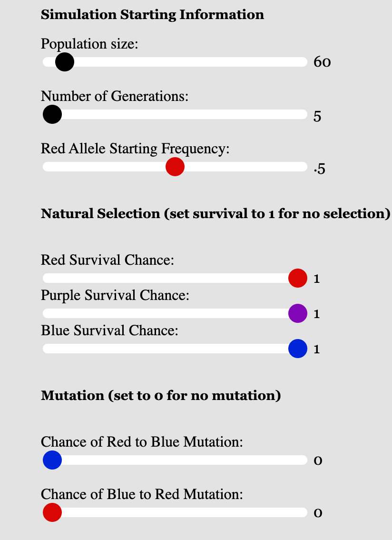Click the Mutation section heading
Viewport: 392px width, 540px height.
click(161, 396)
